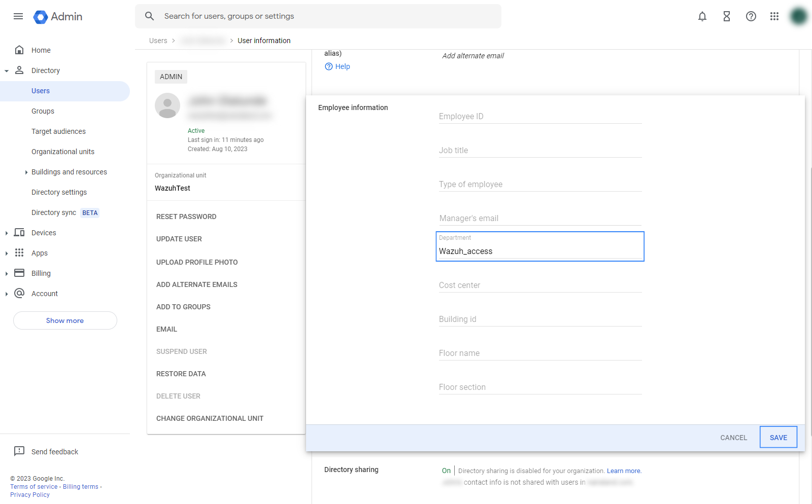Open the main hamburger menu
Viewport: 812px width, 504px height.
[x=18, y=16]
